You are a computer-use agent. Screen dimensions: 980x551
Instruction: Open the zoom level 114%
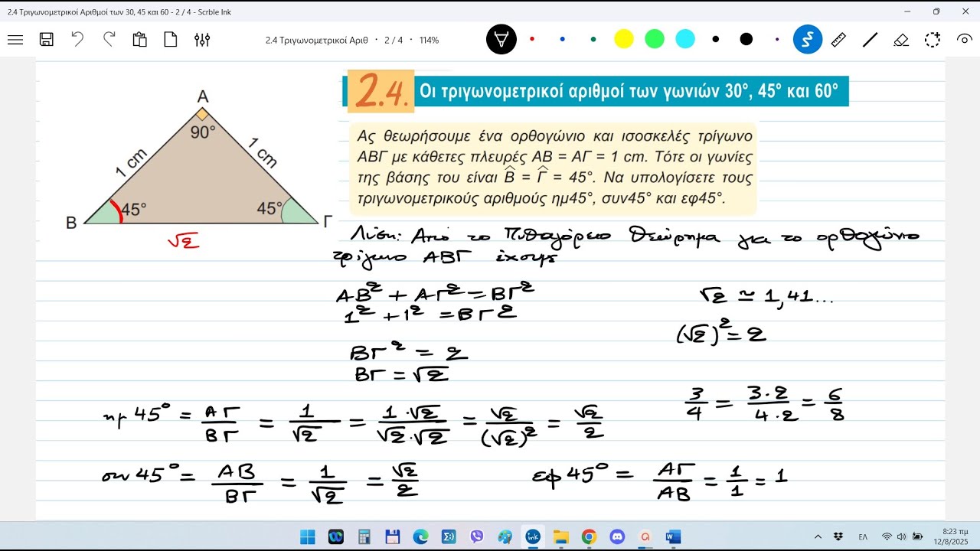(x=429, y=40)
